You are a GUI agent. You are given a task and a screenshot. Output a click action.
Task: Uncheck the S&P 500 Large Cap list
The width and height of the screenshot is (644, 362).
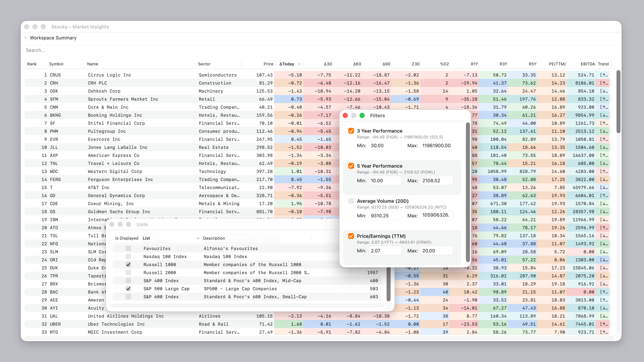coord(128,289)
